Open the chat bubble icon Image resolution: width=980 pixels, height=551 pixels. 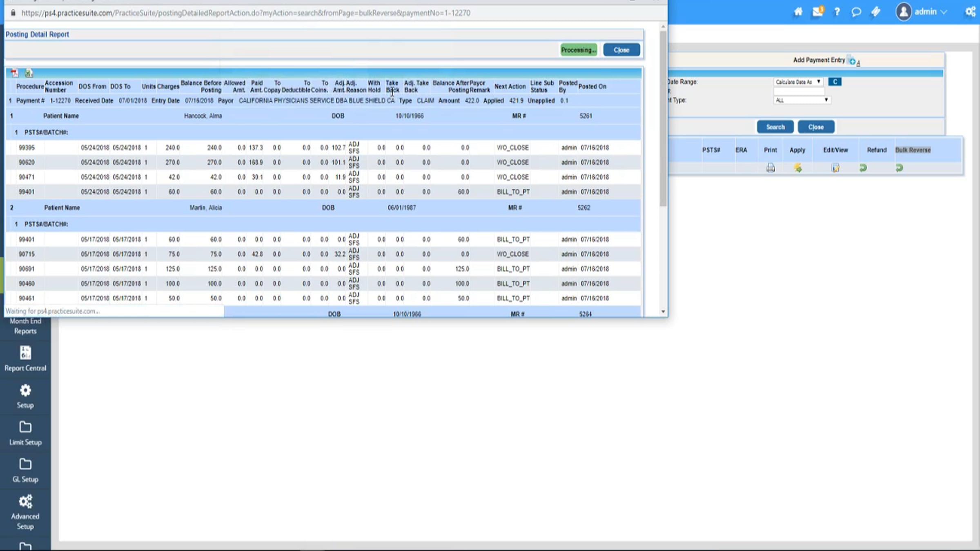(856, 11)
